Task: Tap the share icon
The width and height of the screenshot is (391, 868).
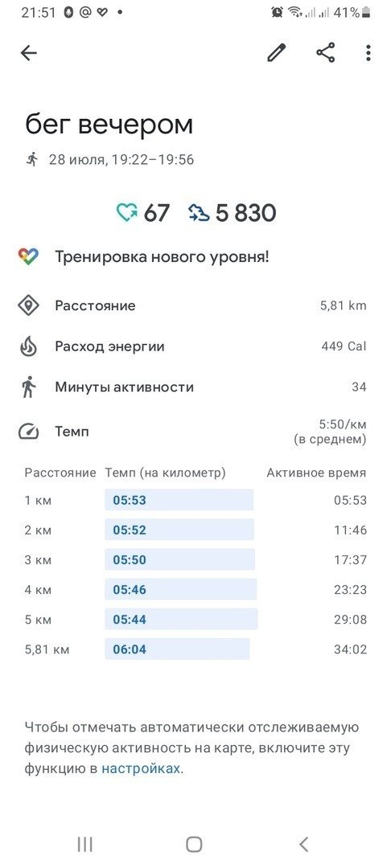Action: 326,53
